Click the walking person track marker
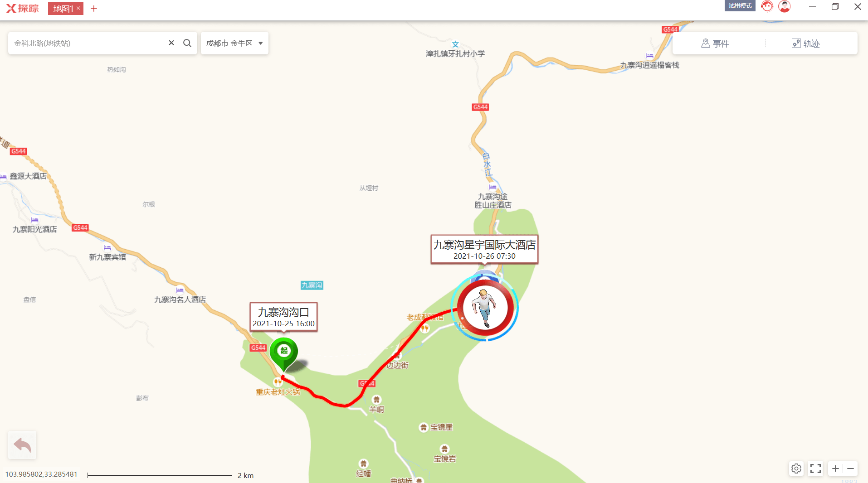The image size is (868, 483). (x=485, y=308)
